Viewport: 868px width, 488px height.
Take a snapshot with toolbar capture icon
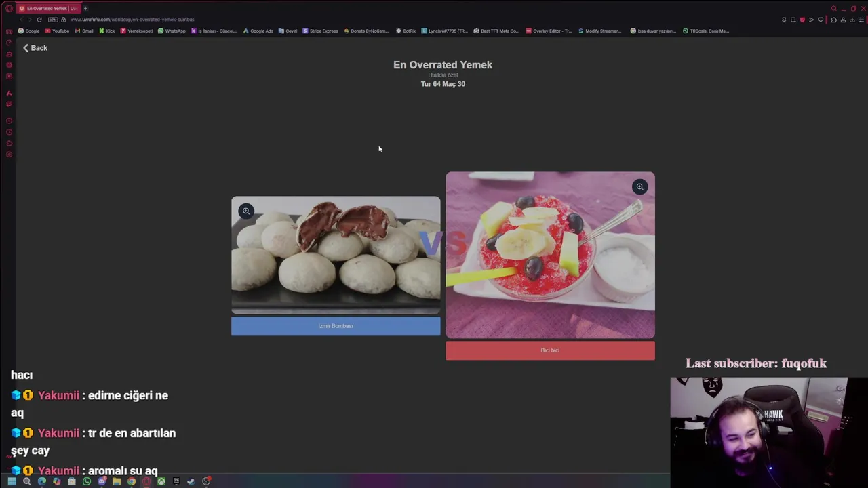tap(793, 20)
